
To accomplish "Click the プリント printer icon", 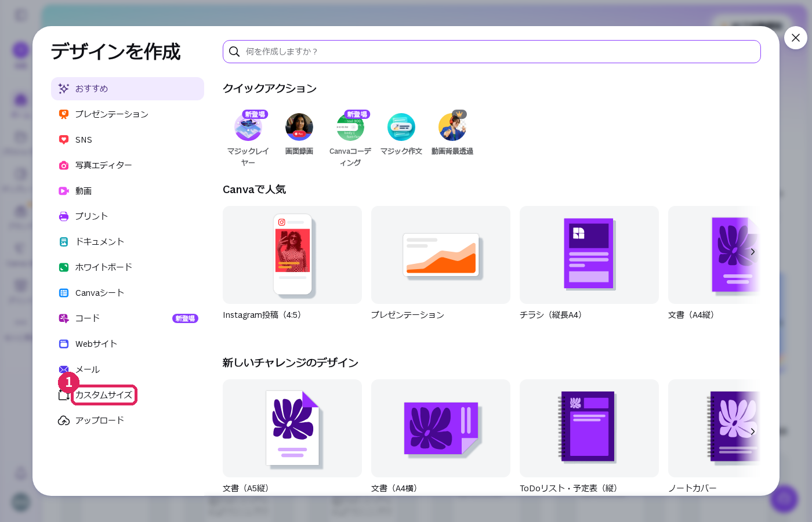I will [64, 216].
